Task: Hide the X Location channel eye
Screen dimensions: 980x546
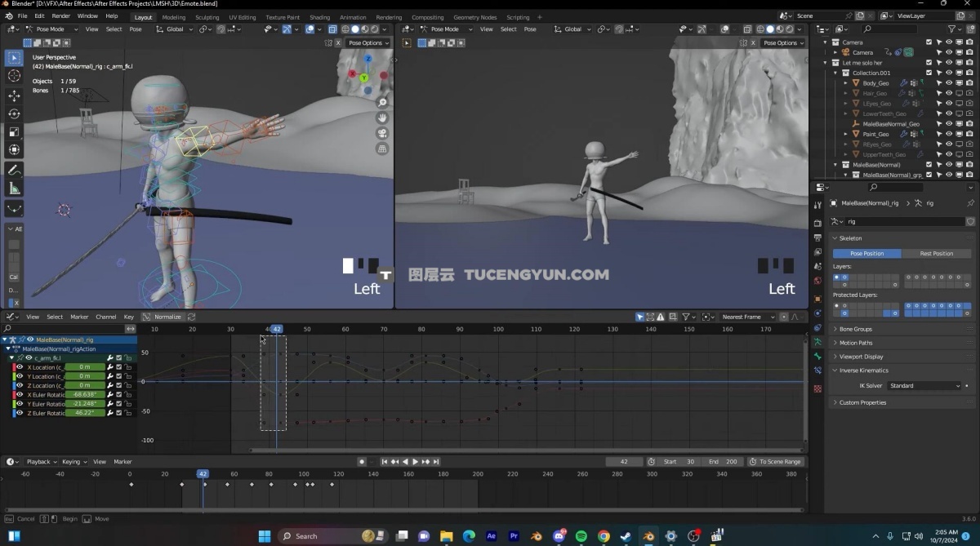Action: tap(20, 367)
